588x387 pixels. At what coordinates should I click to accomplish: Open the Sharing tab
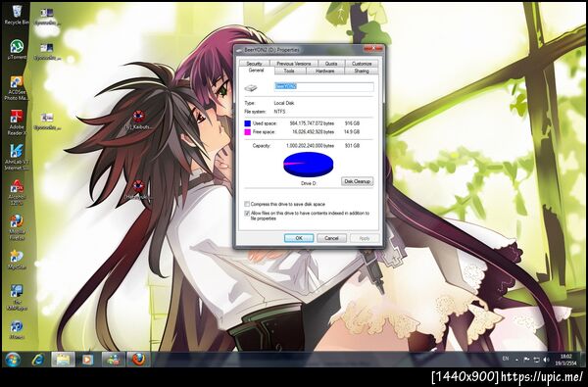point(362,71)
